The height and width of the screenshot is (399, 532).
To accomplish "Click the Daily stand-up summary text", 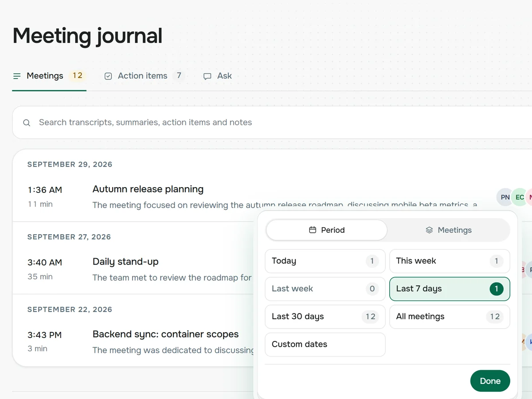I will (172, 278).
